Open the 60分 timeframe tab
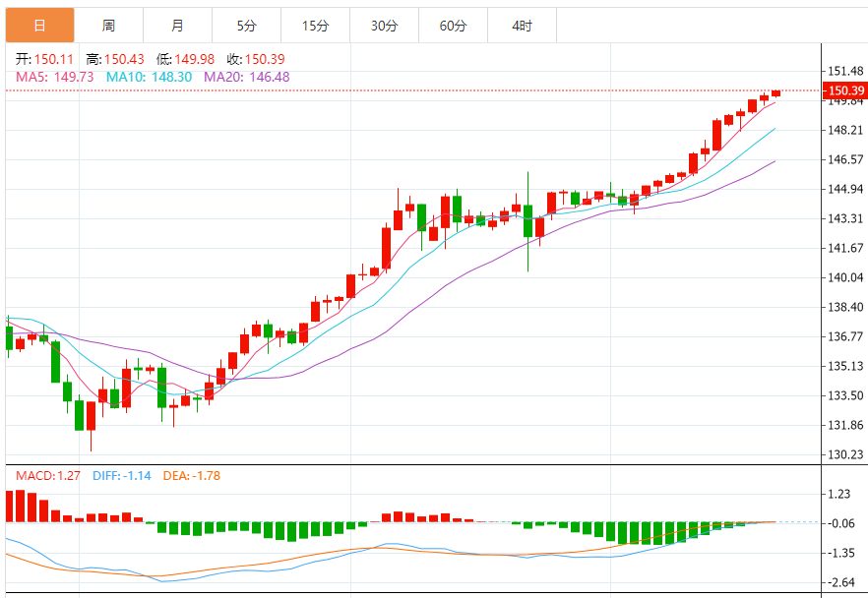 click(453, 26)
